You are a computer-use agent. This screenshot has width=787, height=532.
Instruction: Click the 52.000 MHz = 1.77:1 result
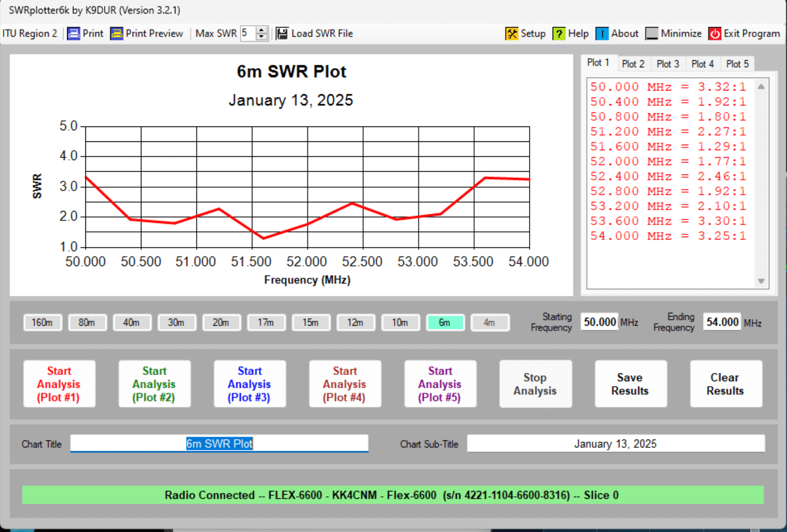point(668,161)
